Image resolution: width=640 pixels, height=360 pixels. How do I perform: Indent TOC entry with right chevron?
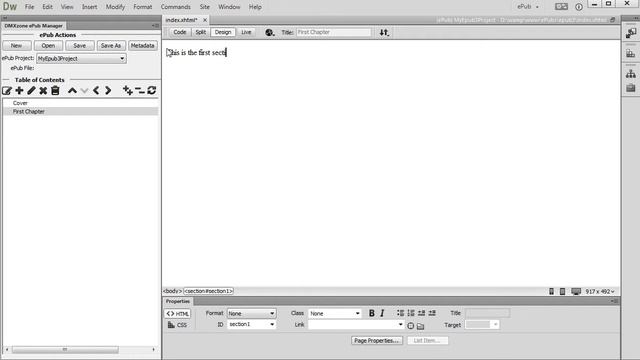click(108, 91)
